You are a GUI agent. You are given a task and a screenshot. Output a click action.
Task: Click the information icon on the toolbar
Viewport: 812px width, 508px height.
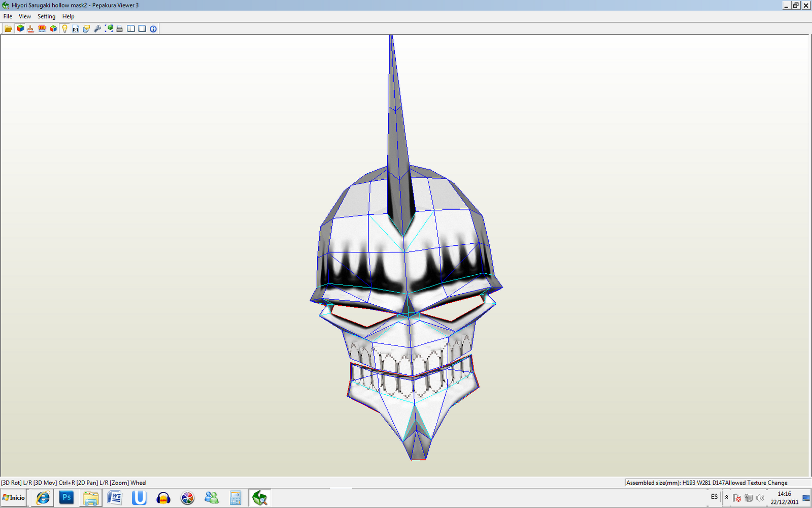[153, 28]
